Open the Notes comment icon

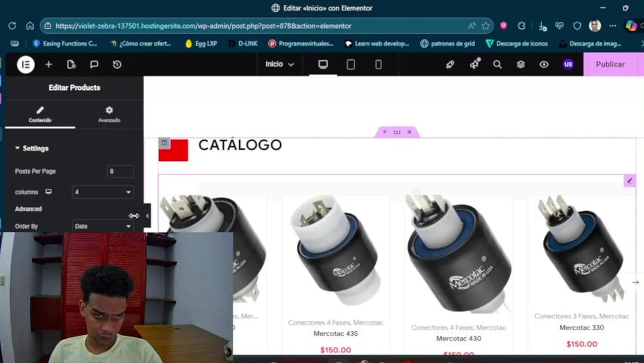click(x=94, y=65)
